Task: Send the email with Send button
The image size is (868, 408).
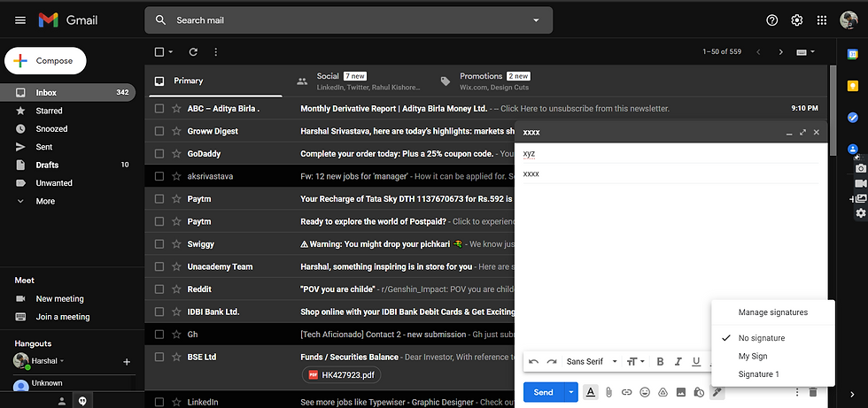Action: coord(544,392)
